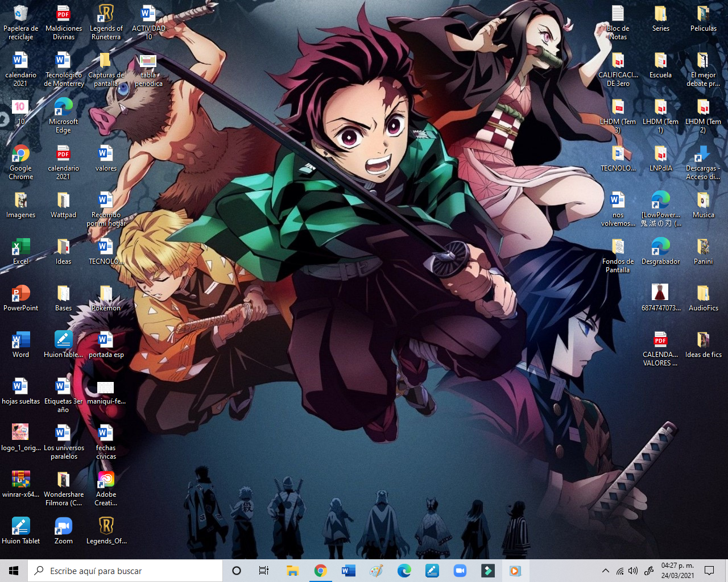The width and height of the screenshot is (728, 582).
Task: Open LNPdIA PDF file
Action: 660,158
